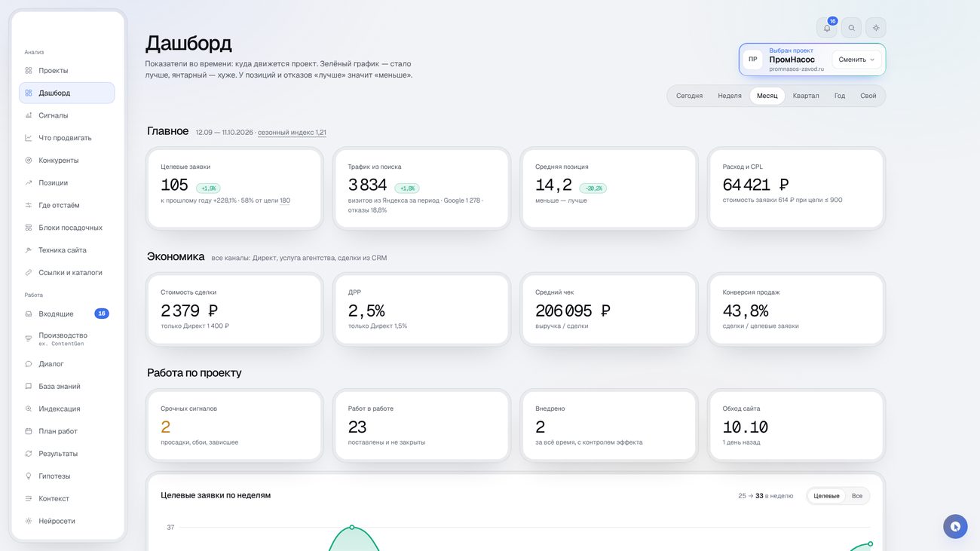Select the Год period

840,96
